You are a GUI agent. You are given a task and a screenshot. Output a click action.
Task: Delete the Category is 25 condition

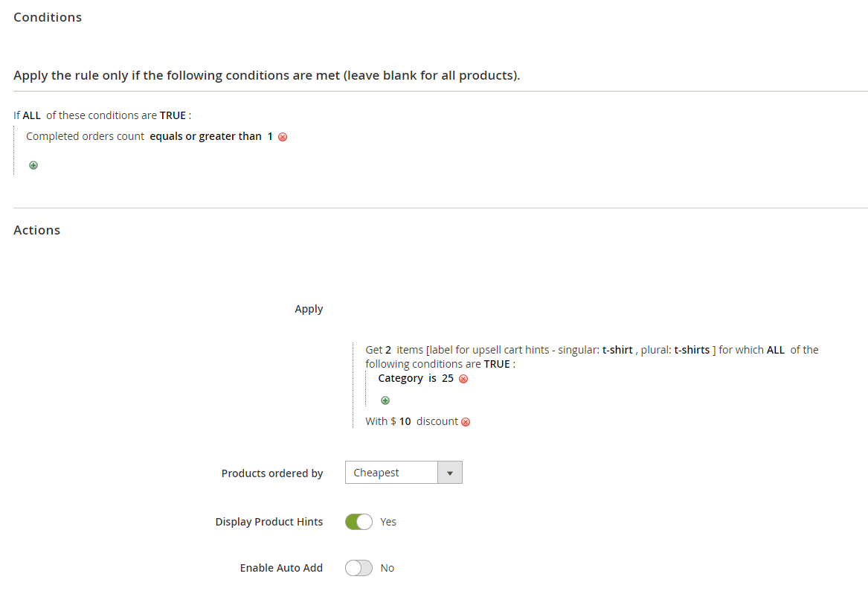coord(463,379)
